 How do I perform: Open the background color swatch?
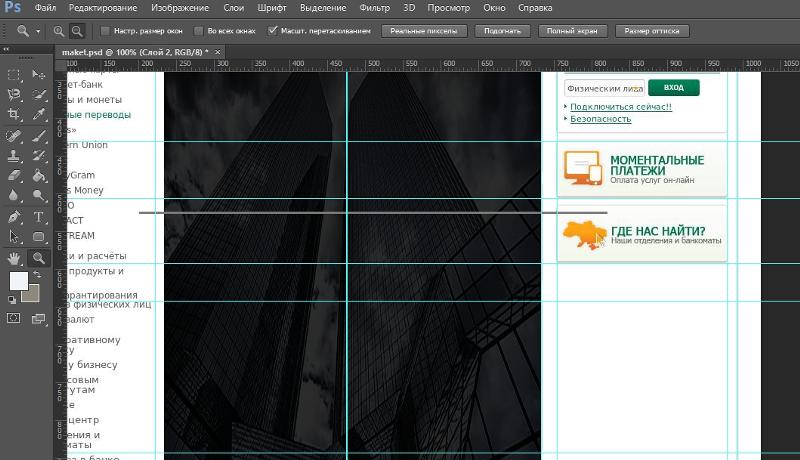coord(32,295)
